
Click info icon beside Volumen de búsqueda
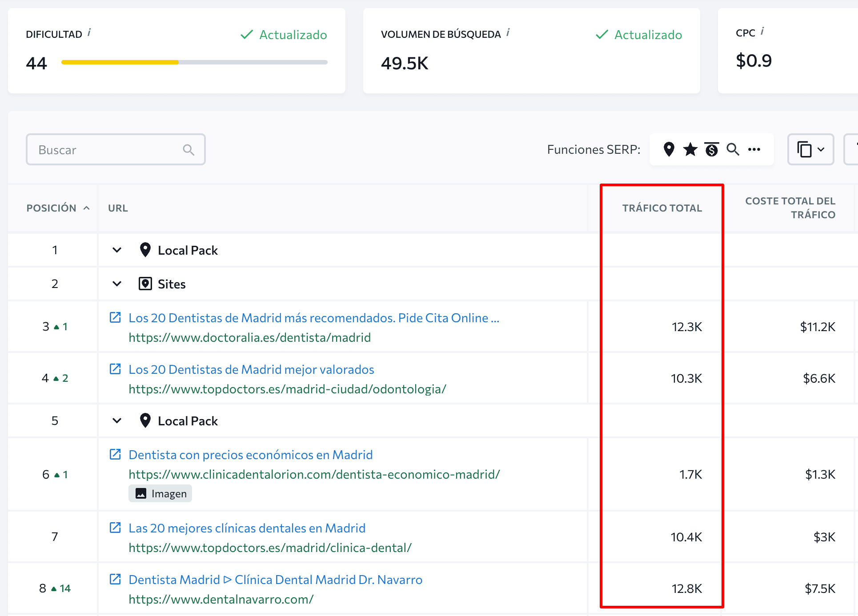point(508,32)
